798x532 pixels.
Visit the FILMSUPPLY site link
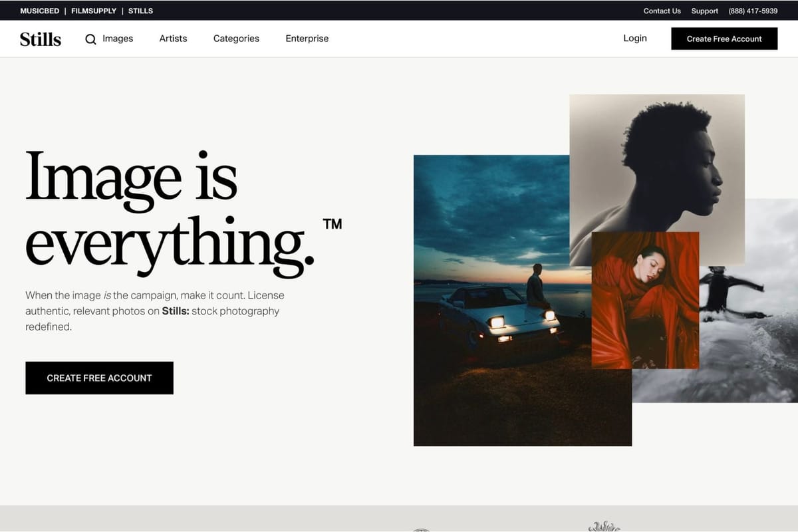point(94,11)
